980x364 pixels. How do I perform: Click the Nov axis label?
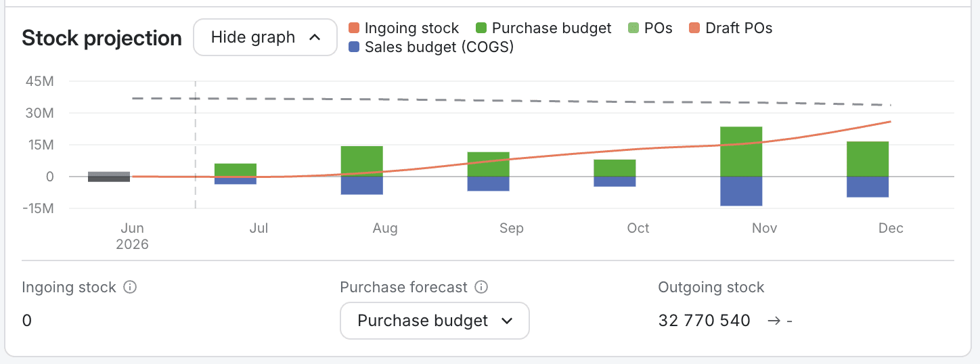point(764,228)
